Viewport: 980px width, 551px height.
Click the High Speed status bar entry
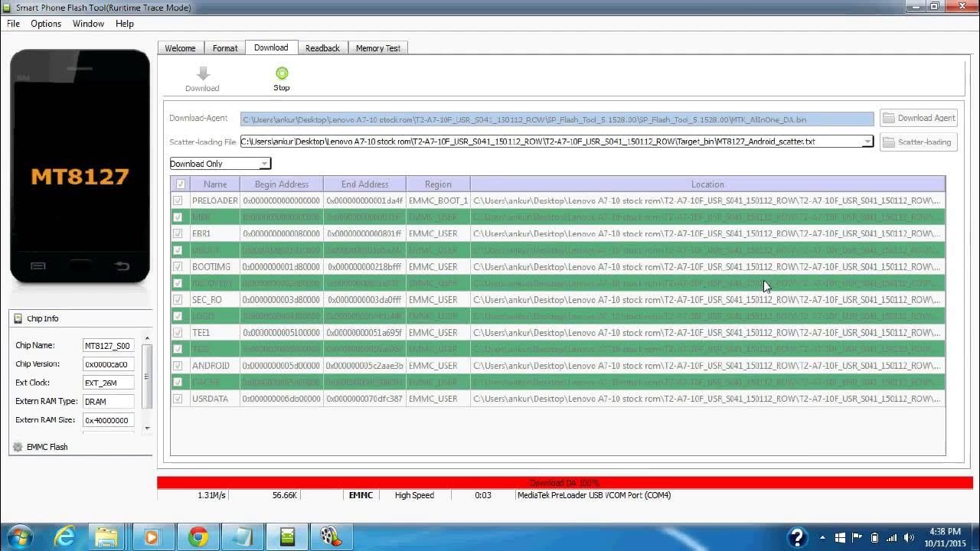point(414,495)
